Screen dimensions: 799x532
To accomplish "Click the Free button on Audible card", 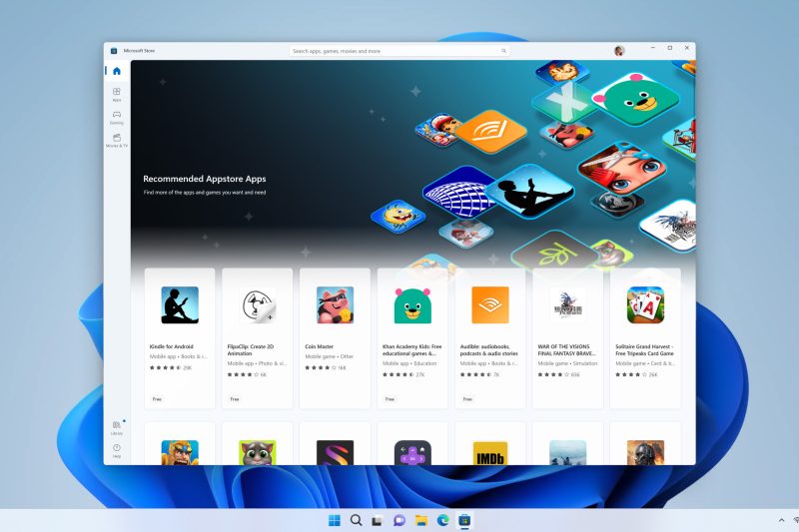I will [x=467, y=399].
